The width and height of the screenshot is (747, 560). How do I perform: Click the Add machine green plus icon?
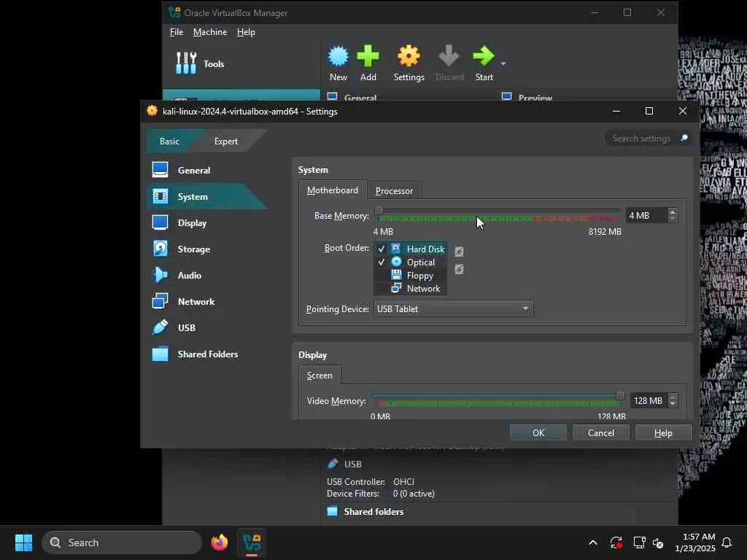[x=368, y=56]
